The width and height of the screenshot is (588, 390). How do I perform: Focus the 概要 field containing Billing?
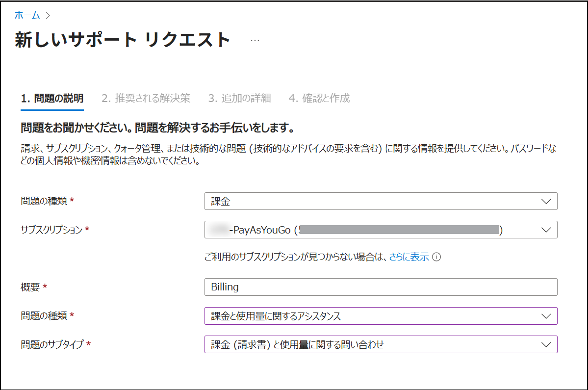pos(381,287)
